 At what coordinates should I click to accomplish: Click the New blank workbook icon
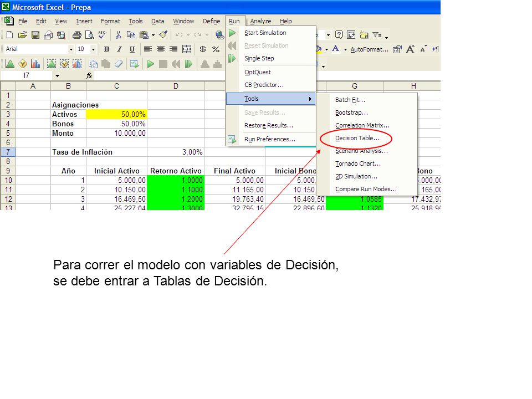tap(10, 34)
